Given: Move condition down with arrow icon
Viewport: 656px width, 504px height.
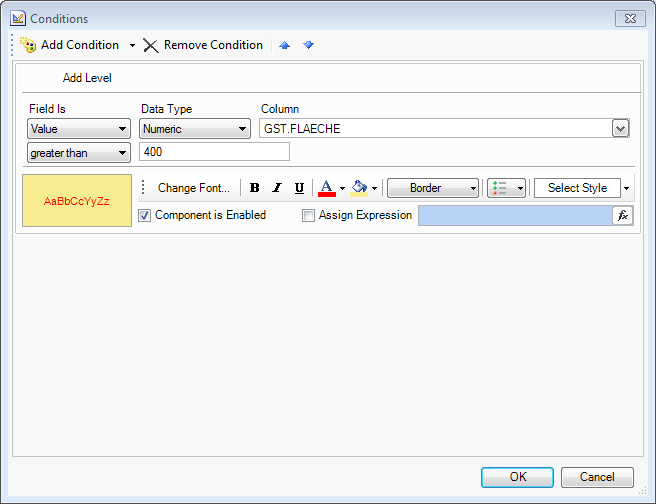Looking at the screenshot, I should (x=308, y=45).
